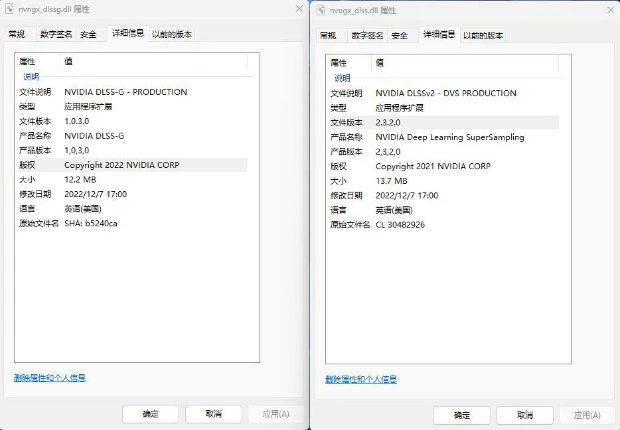
Task: Click 原始文件名 label in nvngx_dlssg.dll window
Action: [x=39, y=224]
